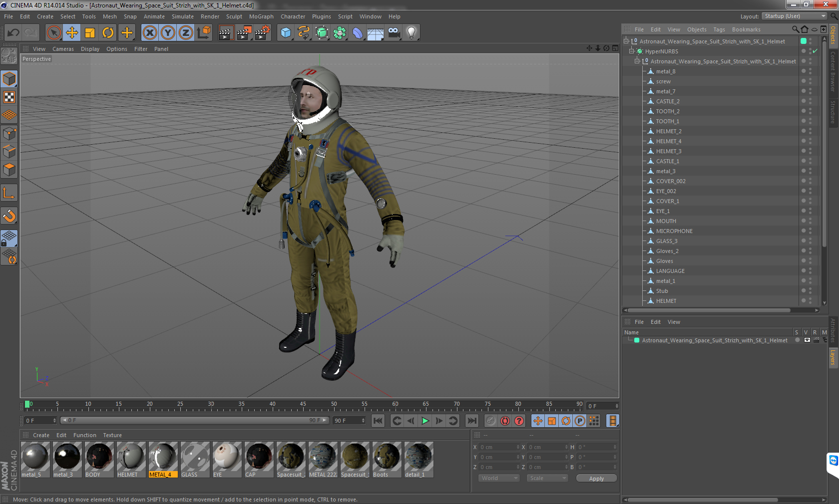Activate the Move tool in top toolbar

point(72,33)
